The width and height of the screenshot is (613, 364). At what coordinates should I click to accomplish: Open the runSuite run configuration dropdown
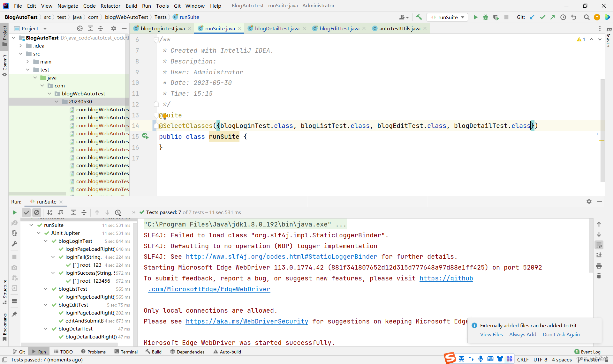(448, 17)
